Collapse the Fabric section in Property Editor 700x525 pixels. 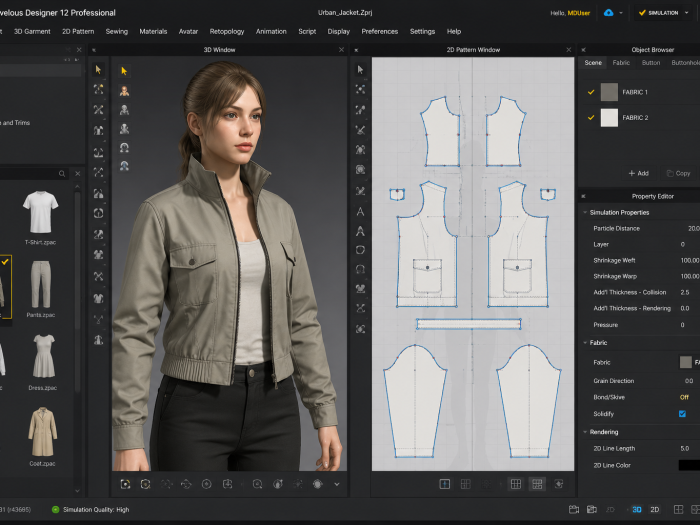click(585, 342)
